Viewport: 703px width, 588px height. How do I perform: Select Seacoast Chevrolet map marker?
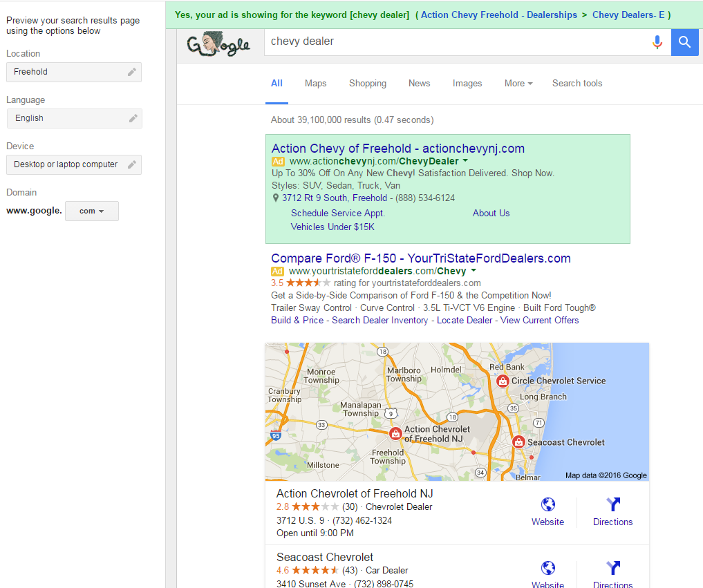518,442
